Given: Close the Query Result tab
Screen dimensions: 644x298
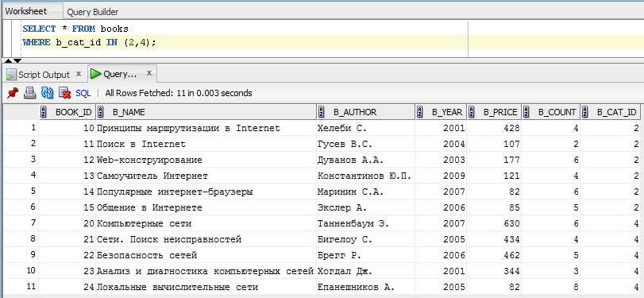Looking at the screenshot, I should (149, 73).
